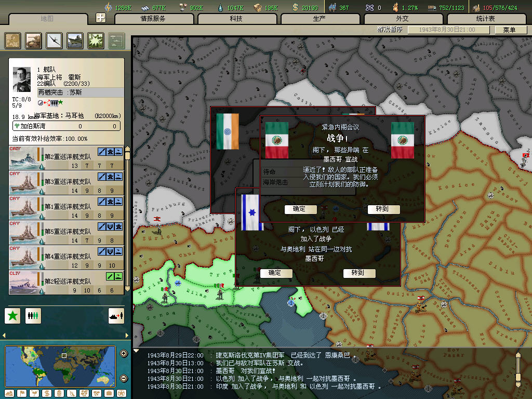Show air units with the airplane icon

[54, 41]
